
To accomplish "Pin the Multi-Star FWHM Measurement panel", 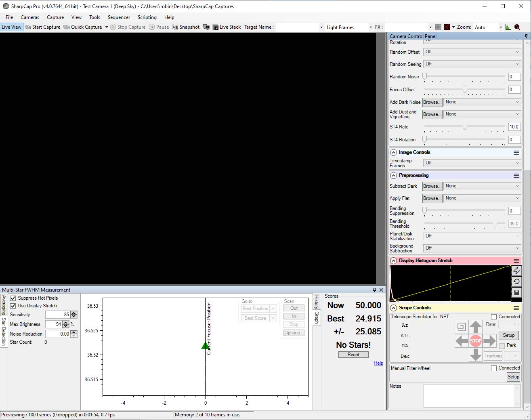I will coord(374,290).
